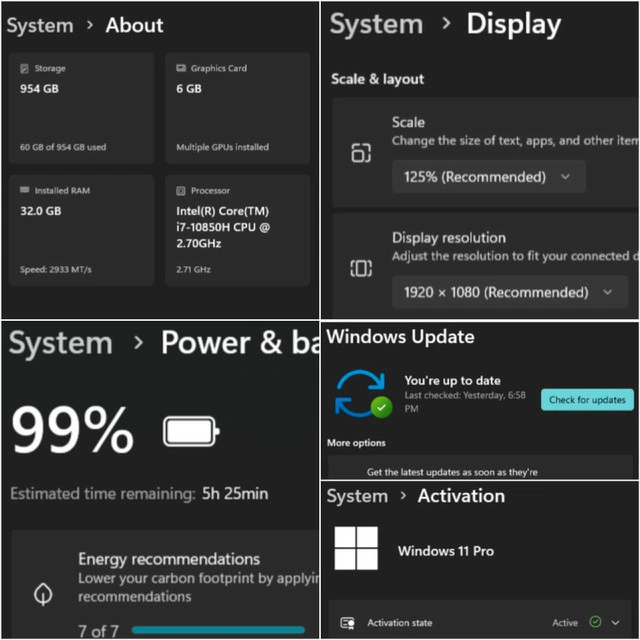The height and width of the screenshot is (640, 640).
Task: Expand the Activation state row chevron
Action: (x=616, y=622)
